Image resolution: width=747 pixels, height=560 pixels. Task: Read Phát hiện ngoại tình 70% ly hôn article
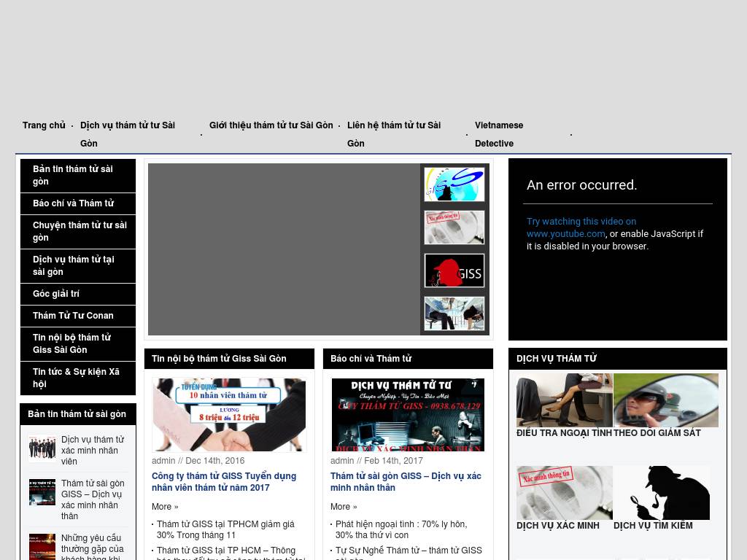click(401, 529)
